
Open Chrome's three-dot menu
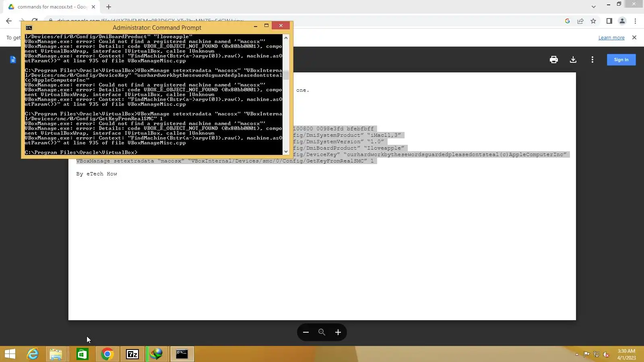tap(635, 21)
